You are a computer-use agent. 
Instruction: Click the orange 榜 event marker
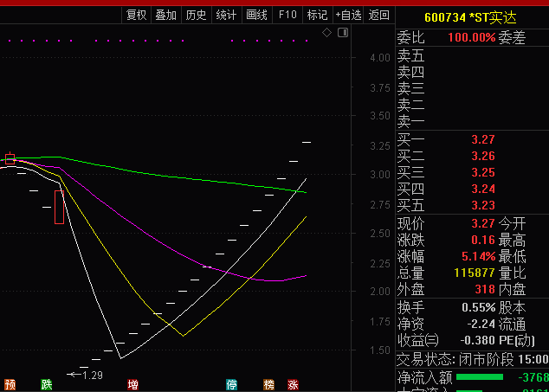(x=269, y=385)
